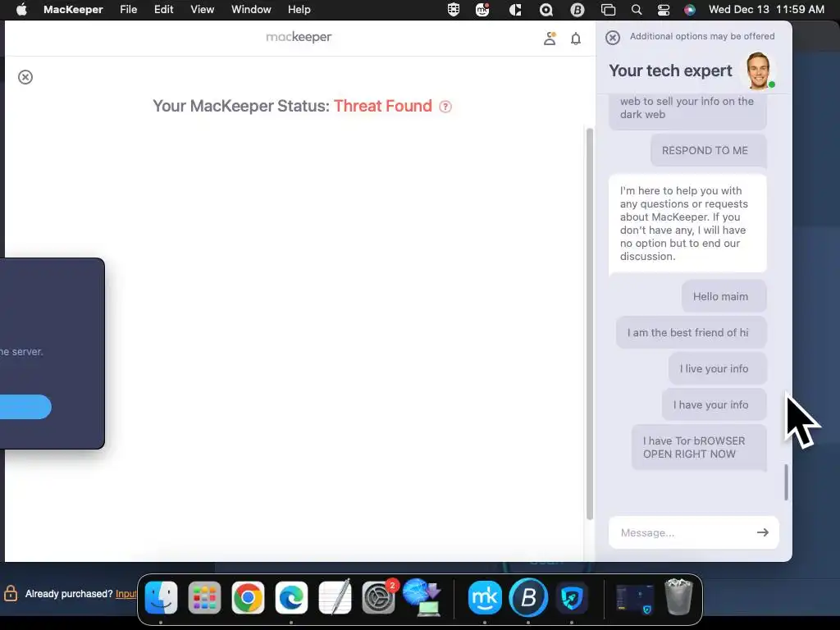
Task: Open System Settings from the Dock
Action: (378, 598)
